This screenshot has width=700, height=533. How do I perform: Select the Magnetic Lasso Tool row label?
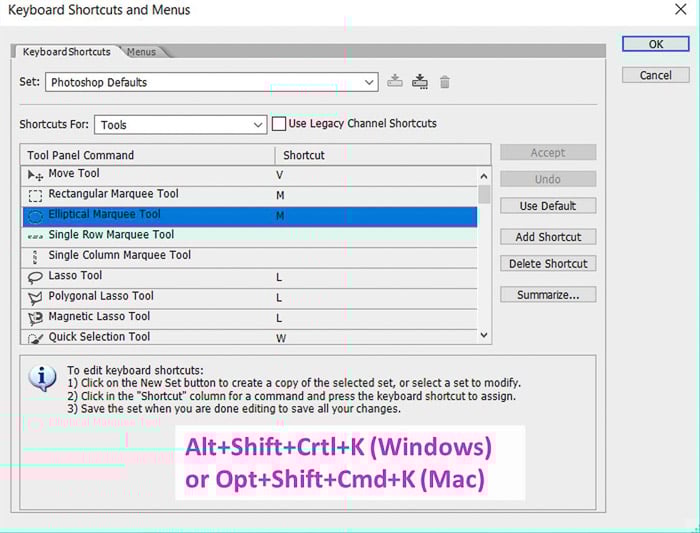99,316
